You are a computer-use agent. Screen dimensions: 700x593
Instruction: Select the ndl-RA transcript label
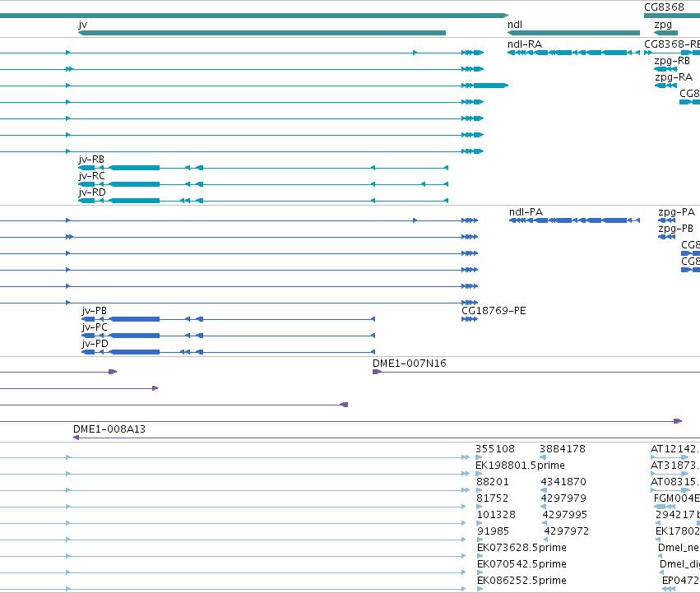pos(525,44)
